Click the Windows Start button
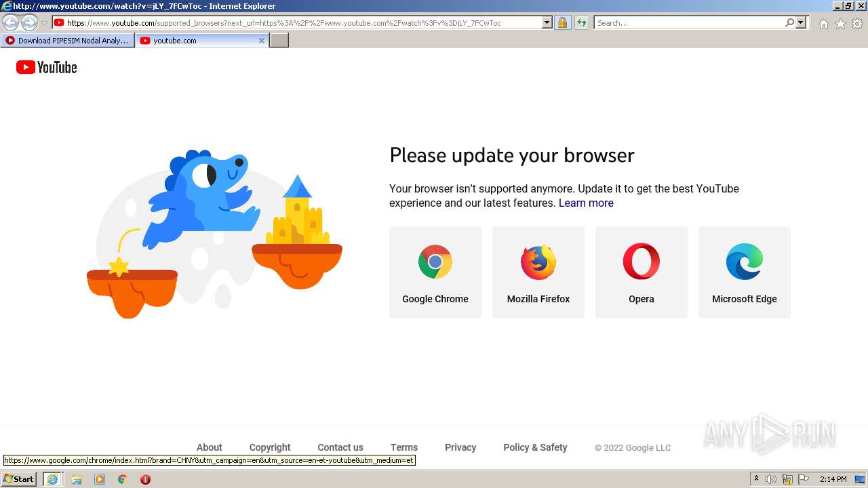868x488 pixels. pyautogui.click(x=18, y=479)
